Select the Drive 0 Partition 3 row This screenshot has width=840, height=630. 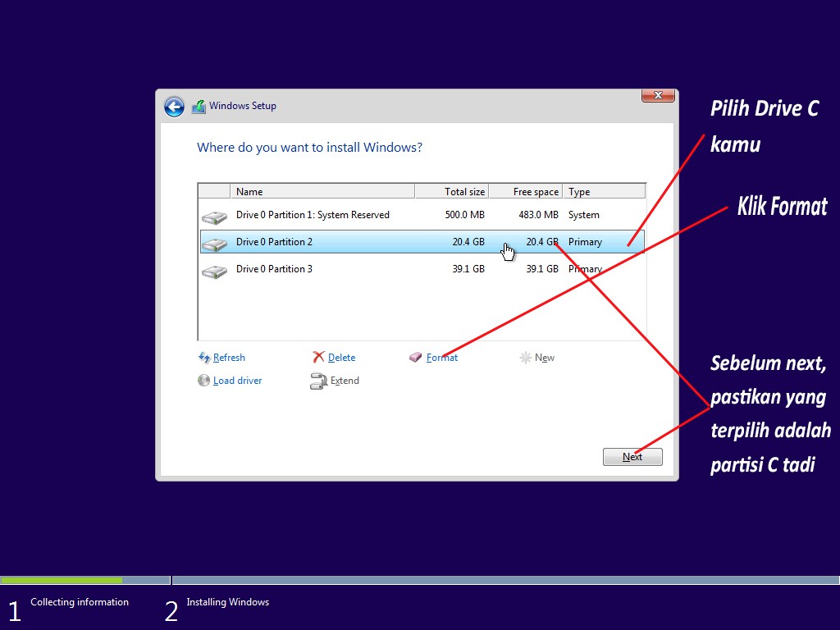point(422,269)
